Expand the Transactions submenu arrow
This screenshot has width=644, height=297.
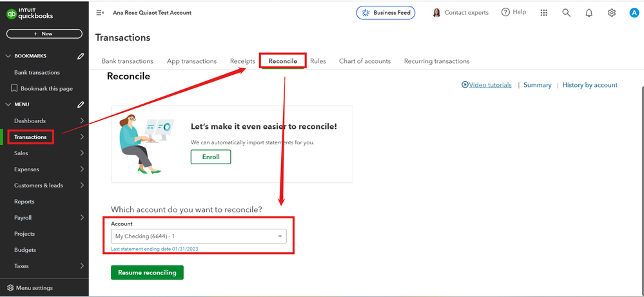(x=82, y=137)
